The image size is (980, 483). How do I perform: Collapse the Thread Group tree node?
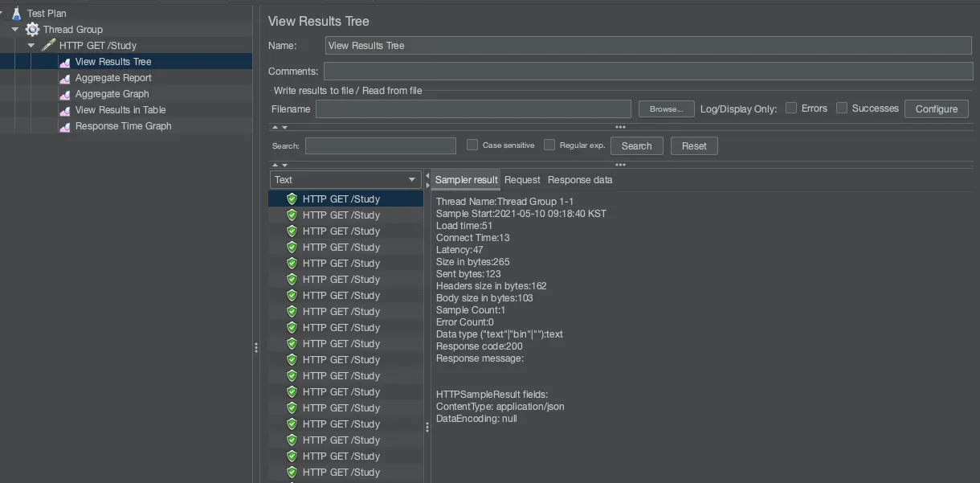15,30
